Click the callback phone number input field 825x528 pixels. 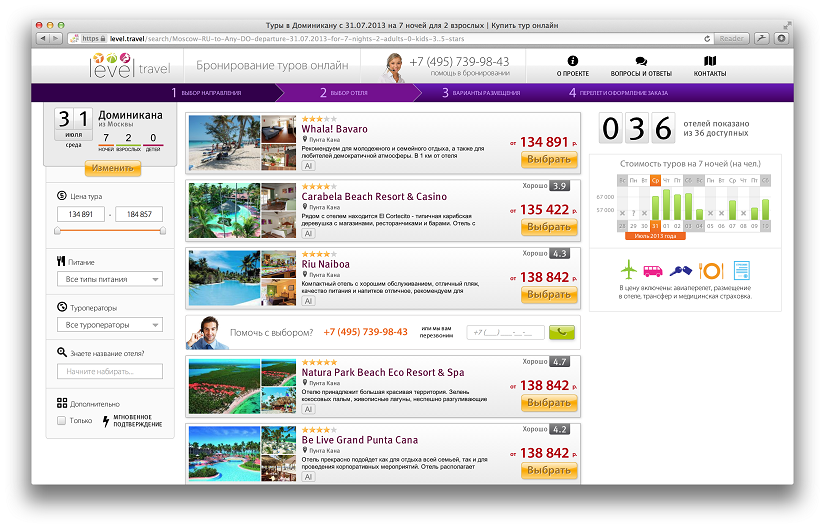(505, 332)
